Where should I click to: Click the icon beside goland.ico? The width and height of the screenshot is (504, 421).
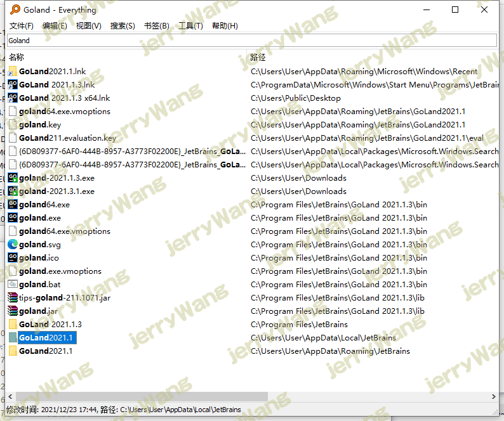pyautogui.click(x=13, y=258)
